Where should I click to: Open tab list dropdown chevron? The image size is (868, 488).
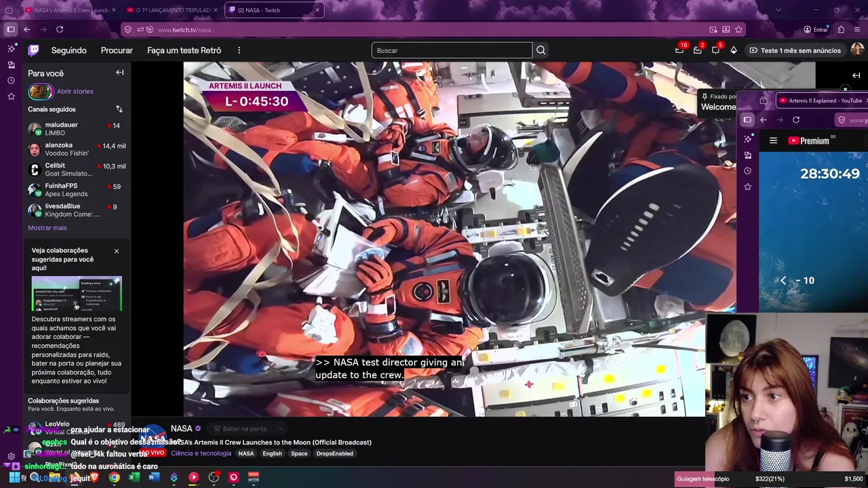pyautogui.click(x=778, y=10)
